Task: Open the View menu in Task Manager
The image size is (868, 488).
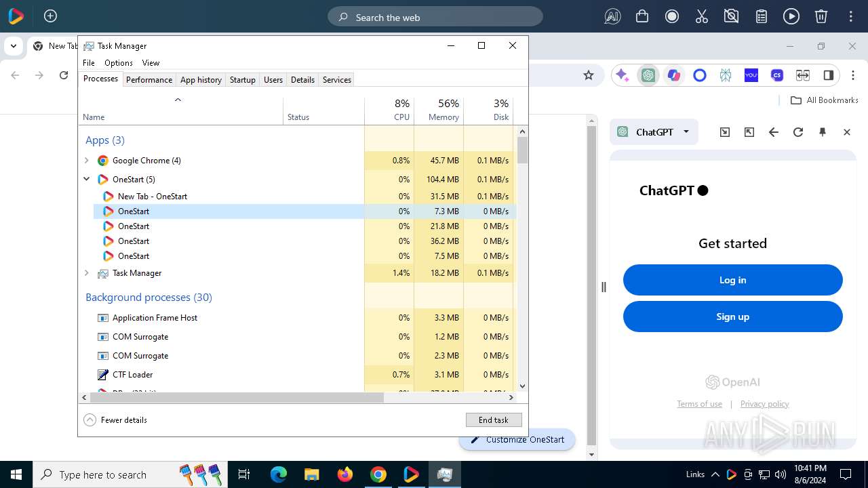Action: [151, 62]
